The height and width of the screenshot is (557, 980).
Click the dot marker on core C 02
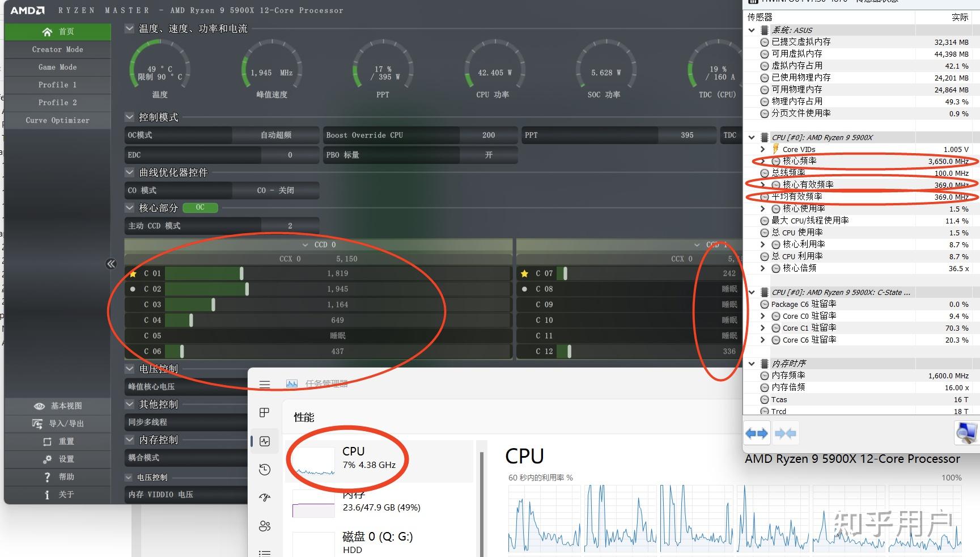[x=133, y=289]
